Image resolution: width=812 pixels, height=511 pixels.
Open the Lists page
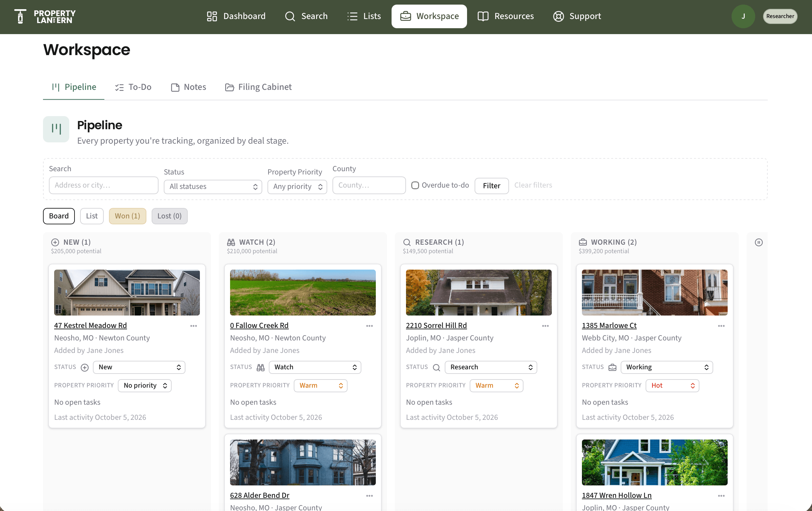[364, 16]
